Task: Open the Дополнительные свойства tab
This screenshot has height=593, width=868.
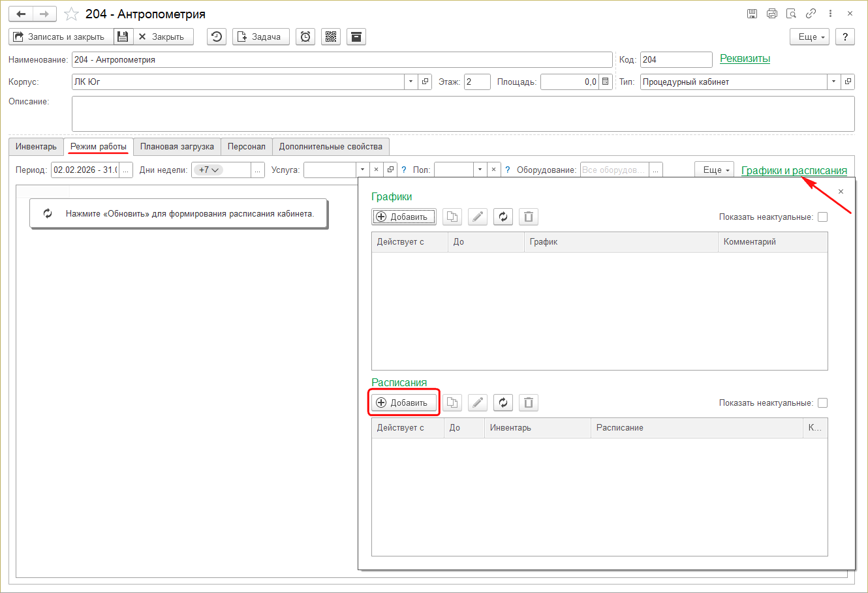Action: [331, 146]
